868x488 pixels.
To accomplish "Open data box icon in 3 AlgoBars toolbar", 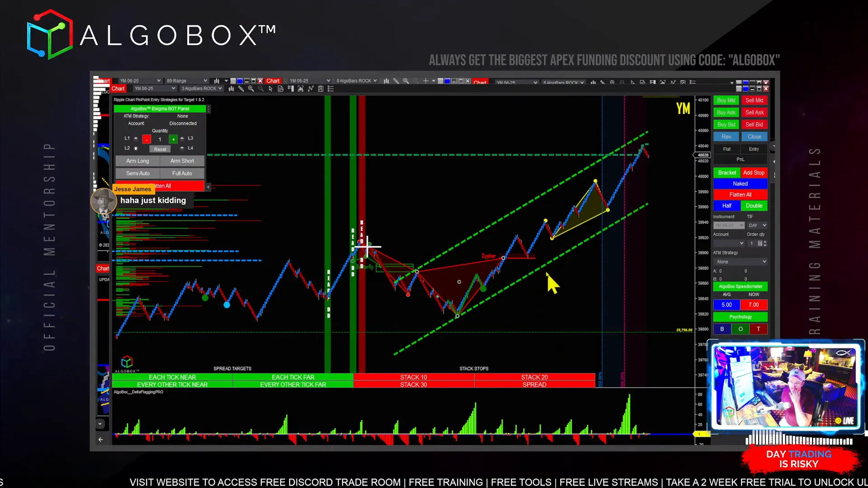I will click(x=280, y=89).
